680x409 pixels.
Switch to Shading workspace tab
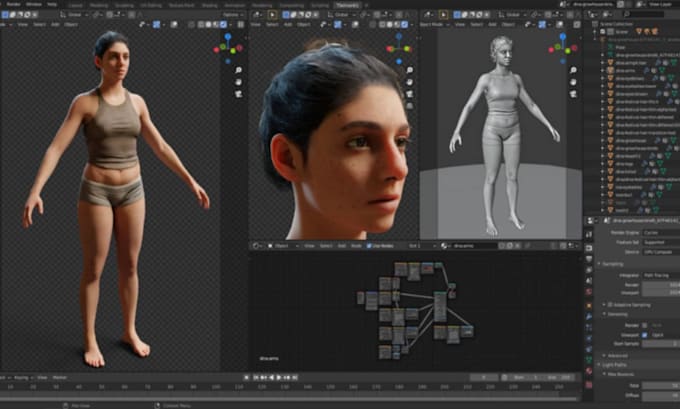(209, 5)
